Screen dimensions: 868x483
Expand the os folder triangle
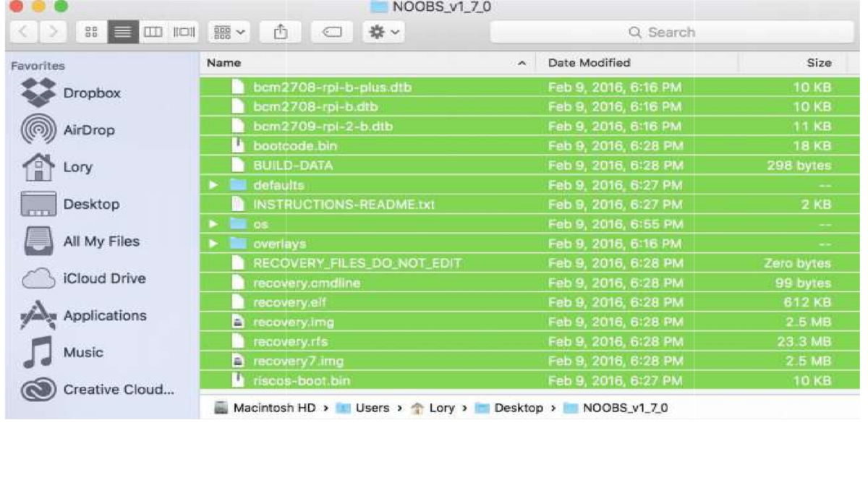(213, 224)
